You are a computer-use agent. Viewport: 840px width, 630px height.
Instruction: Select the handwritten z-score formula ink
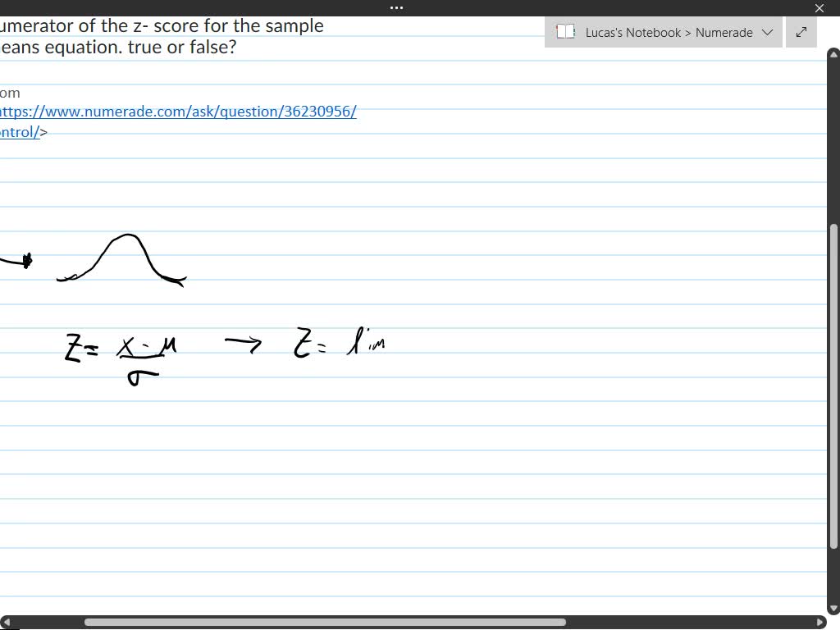tap(123, 353)
